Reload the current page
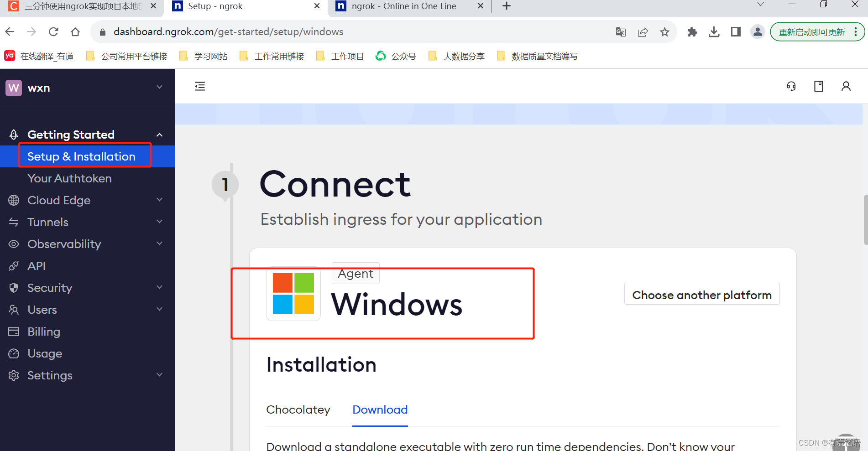The height and width of the screenshot is (451, 868). click(53, 32)
